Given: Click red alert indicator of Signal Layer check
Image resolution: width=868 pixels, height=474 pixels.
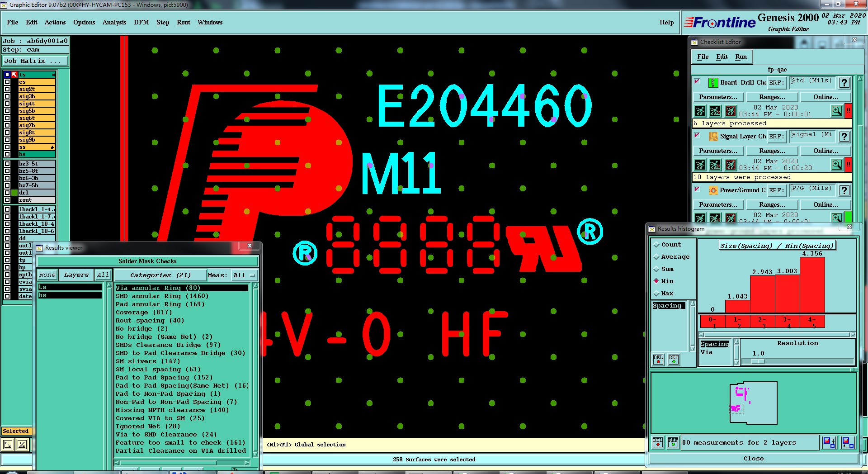Looking at the screenshot, I should click(849, 165).
